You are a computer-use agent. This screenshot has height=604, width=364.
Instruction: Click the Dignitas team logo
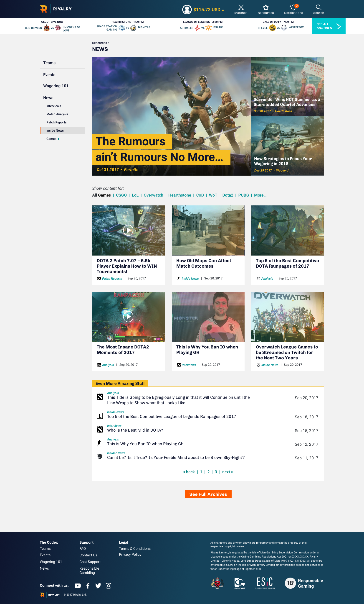pyautogui.click(x=133, y=28)
